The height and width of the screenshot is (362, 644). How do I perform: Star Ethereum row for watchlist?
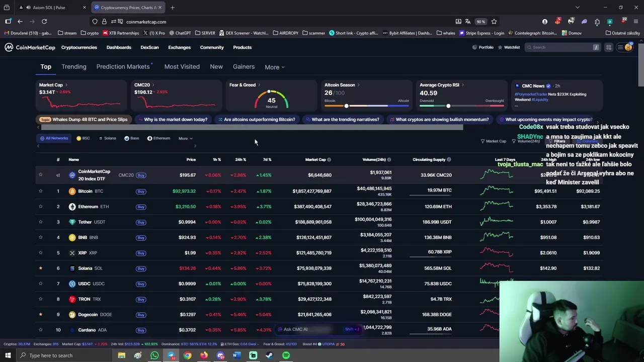coord(41,207)
